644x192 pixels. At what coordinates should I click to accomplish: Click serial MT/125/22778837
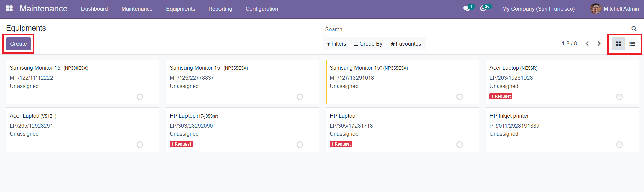(192, 78)
